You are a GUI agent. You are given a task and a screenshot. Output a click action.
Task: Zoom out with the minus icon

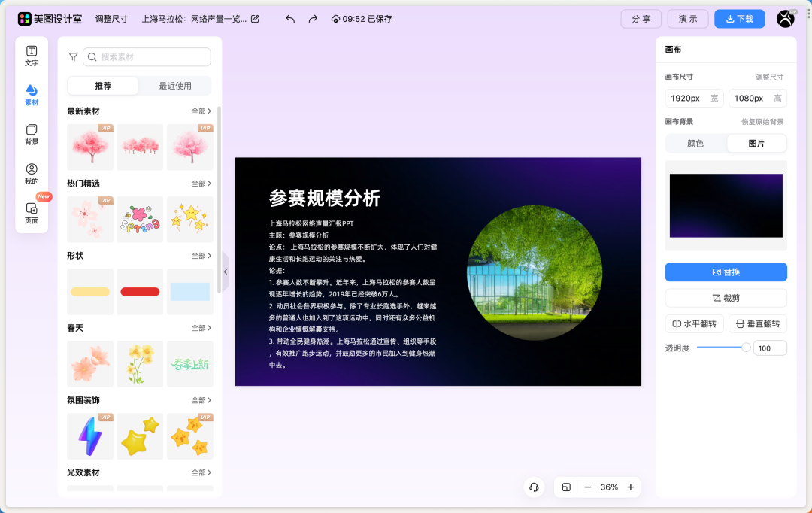coord(588,487)
